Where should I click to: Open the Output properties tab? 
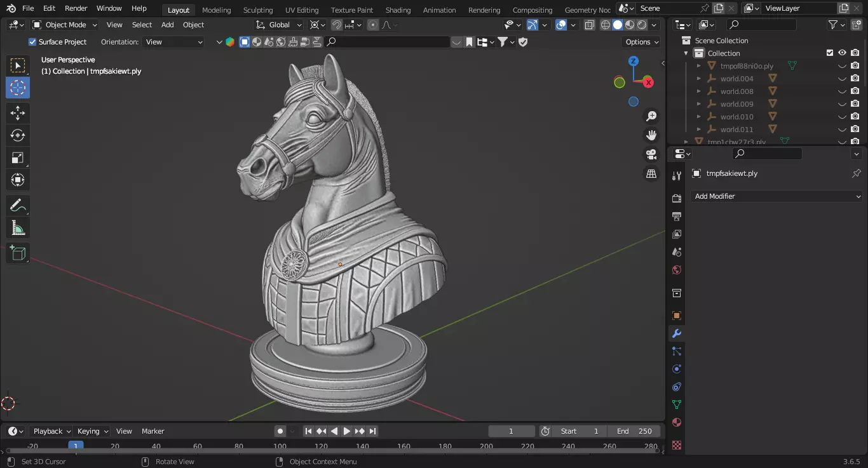coord(677,217)
